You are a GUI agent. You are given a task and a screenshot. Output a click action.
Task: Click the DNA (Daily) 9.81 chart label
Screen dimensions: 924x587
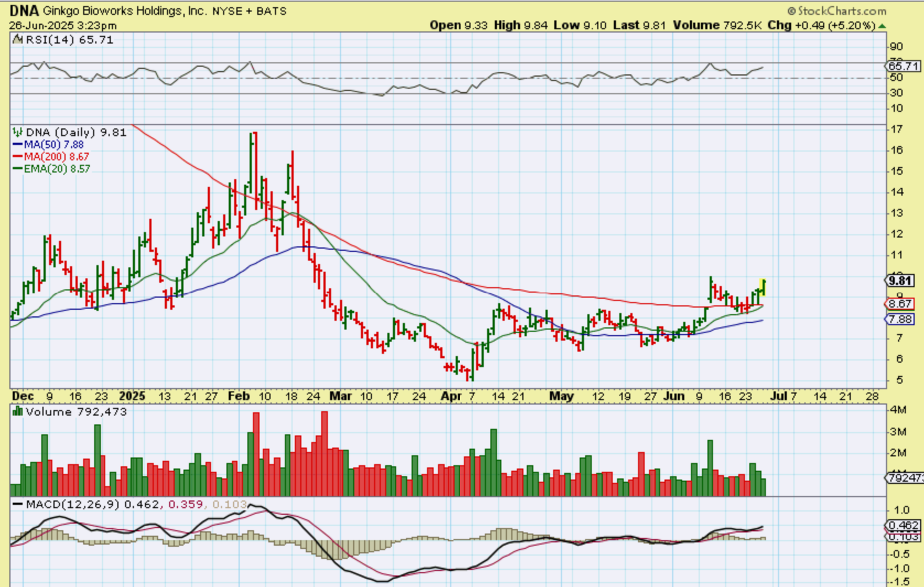point(76,132)
